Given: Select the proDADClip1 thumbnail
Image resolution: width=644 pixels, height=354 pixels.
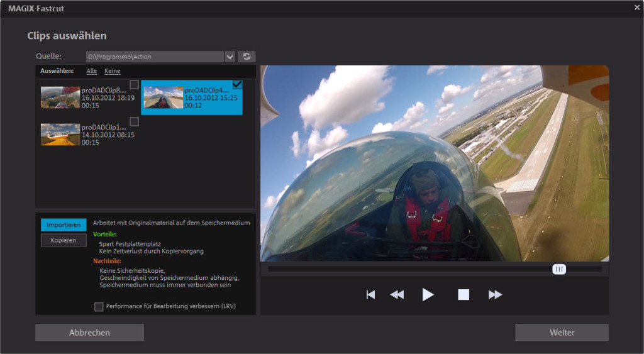Looking at the screenshot, I should coord(60,135).
